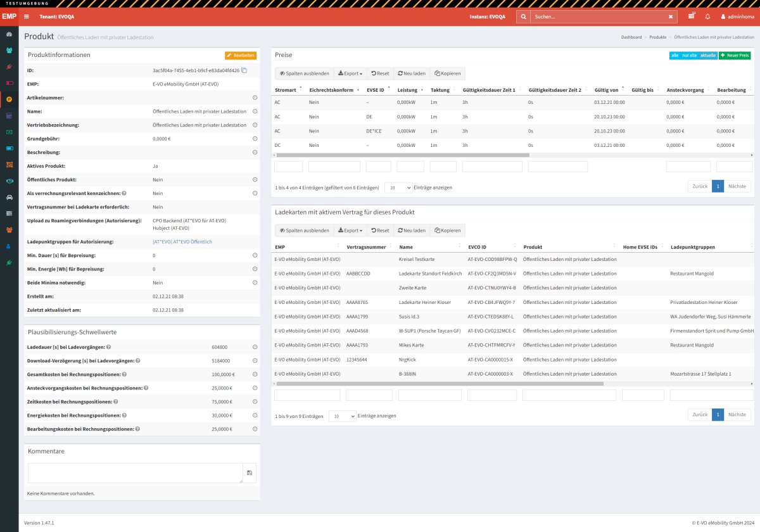This screenshot has height=532, width=760.
Task: Sort Preise table by Gültig von
Action: (x=609, y=90)
